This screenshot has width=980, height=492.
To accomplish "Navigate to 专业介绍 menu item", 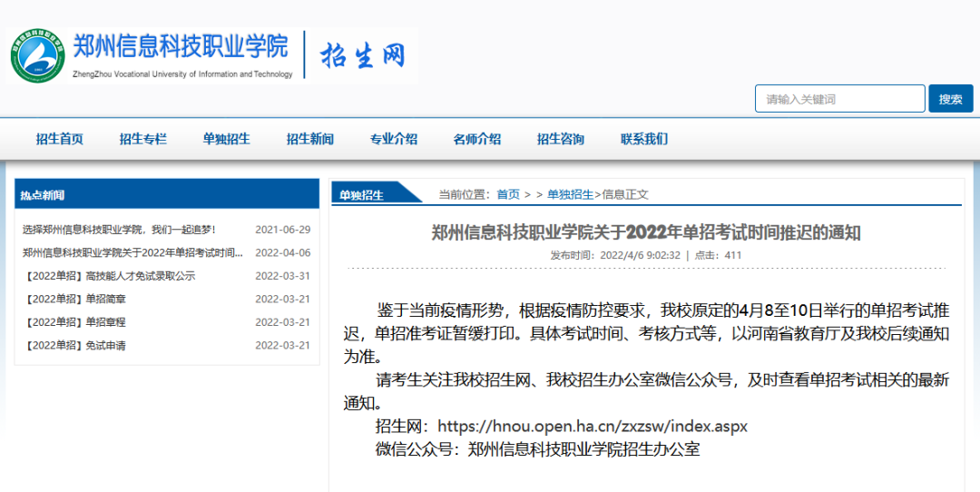I will 394,139.
